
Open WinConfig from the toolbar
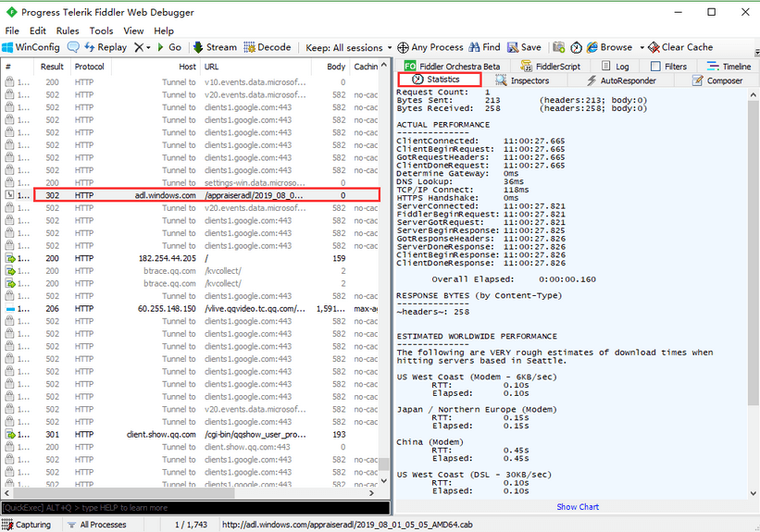(x=31, y=47)
